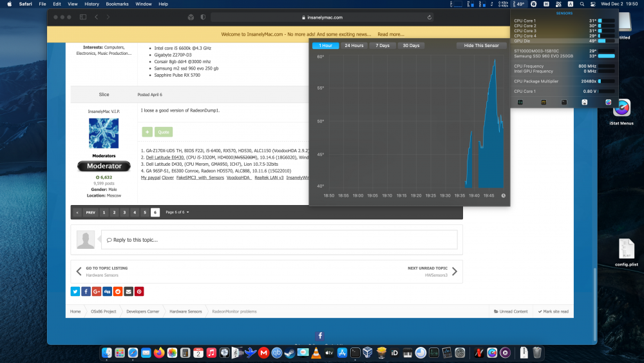
Task: Open Spotlight search in menu bar
Action: (582, 4)
